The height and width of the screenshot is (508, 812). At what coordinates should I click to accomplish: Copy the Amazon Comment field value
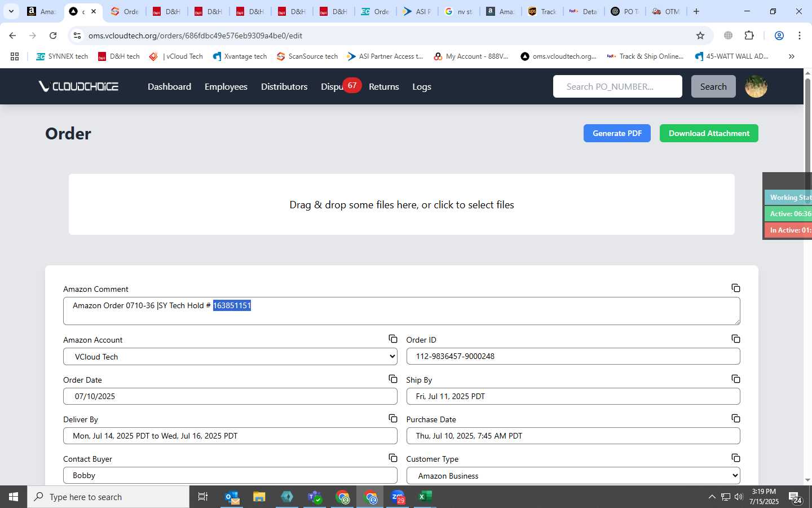(x=736, y=288)
